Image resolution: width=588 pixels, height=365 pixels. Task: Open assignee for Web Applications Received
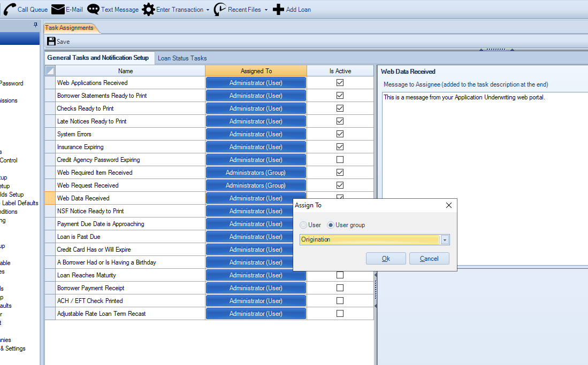point(256,83)
